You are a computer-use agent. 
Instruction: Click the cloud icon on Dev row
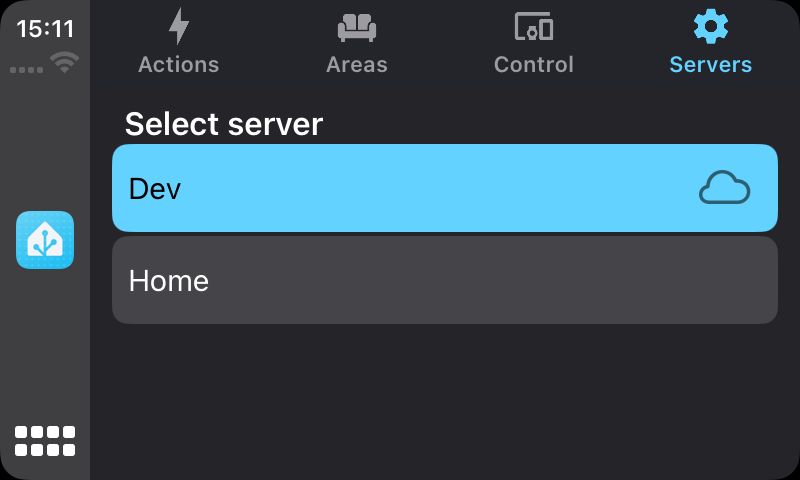tap(724, 188)
